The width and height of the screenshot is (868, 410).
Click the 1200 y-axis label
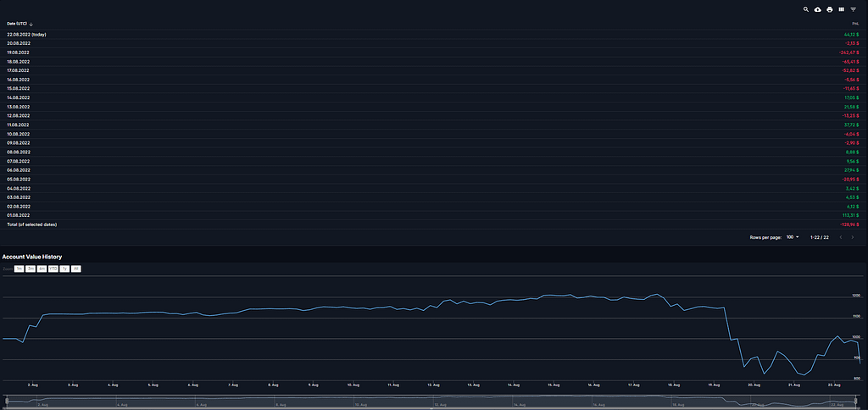click(856, 296)
